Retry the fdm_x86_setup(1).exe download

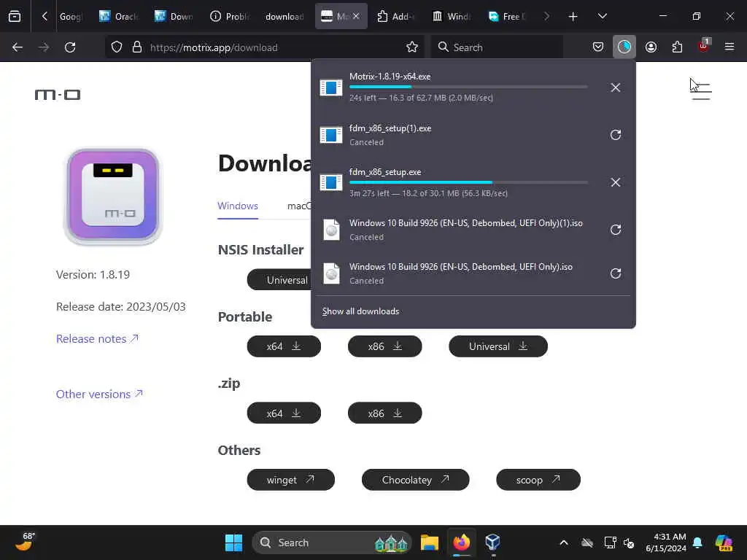pyautogui.click(x=615, y=135)
